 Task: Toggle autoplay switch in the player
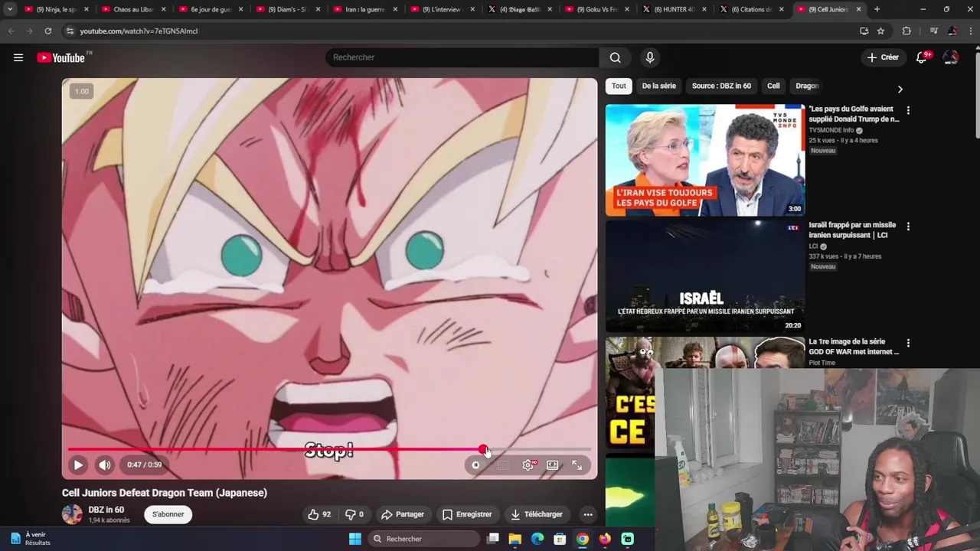tap(475, 465)
